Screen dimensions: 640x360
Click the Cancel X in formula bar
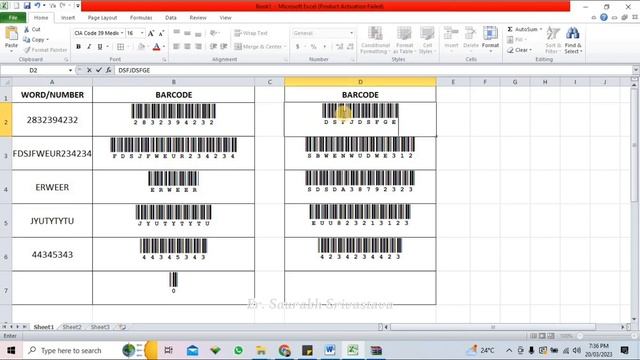coord(89,70)
